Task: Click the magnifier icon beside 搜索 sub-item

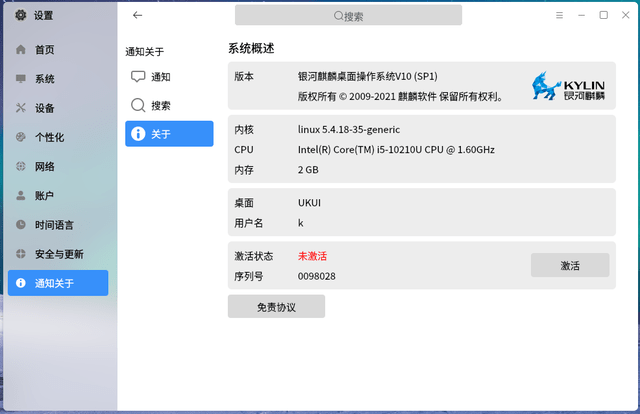Action: (x=138, y=105)
